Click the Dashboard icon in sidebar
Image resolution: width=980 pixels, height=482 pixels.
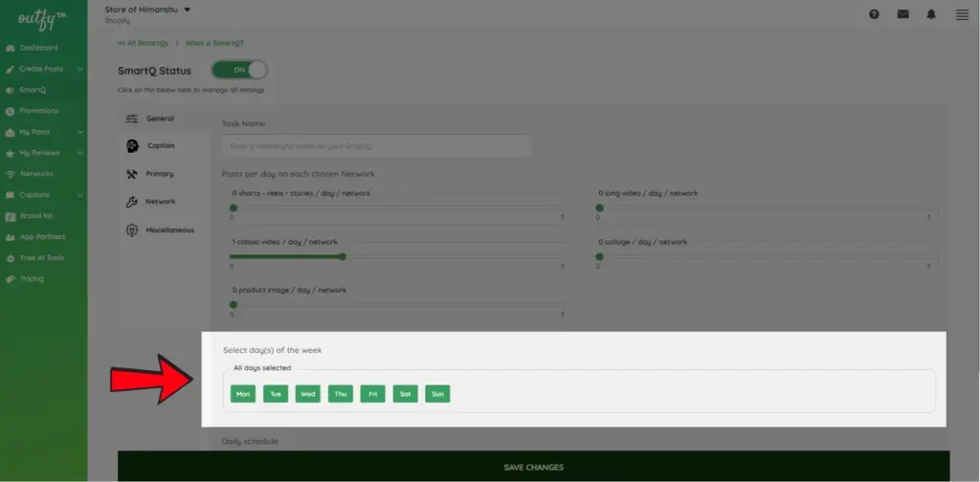click(11, 48)
